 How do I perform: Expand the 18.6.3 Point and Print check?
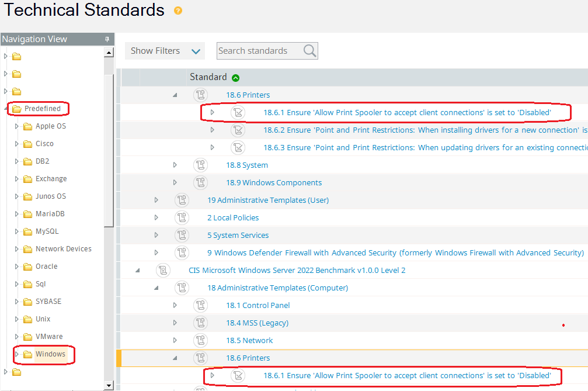(212, 147)
